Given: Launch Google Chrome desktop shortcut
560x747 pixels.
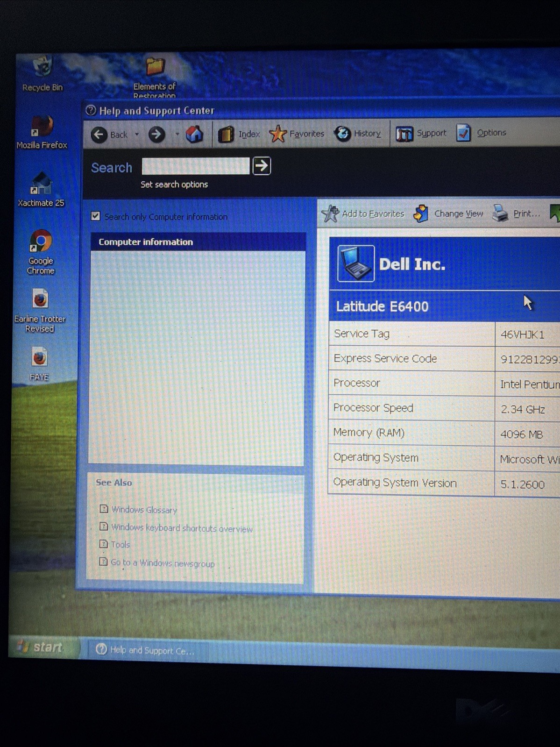Looking at the screenshot, I should pos(41,252).
